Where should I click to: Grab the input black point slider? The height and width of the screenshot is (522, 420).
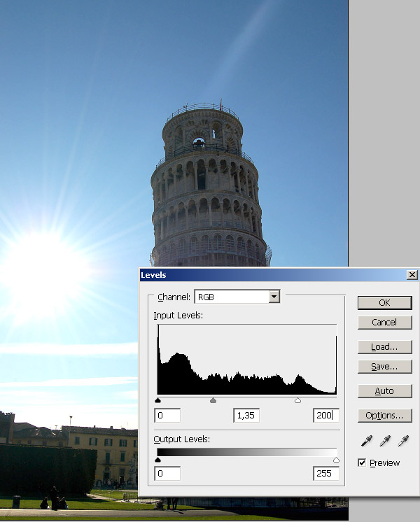[158, 400]
